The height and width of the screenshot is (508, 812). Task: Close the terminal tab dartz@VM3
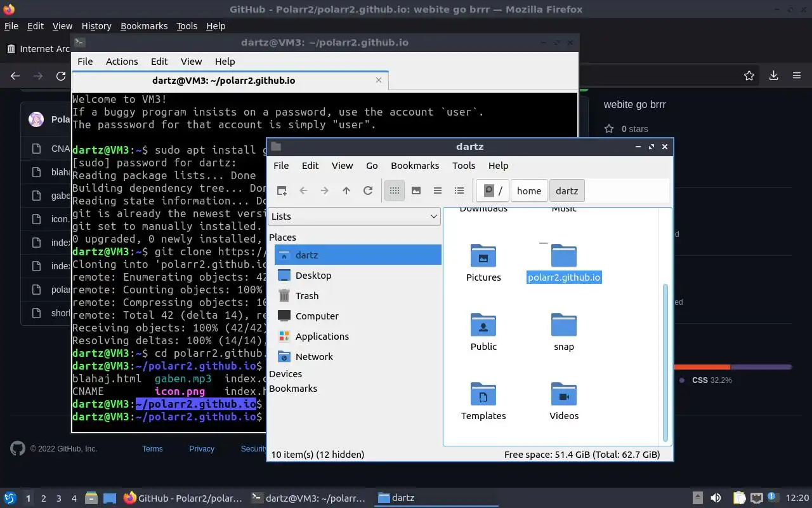(x=379, y=81)
